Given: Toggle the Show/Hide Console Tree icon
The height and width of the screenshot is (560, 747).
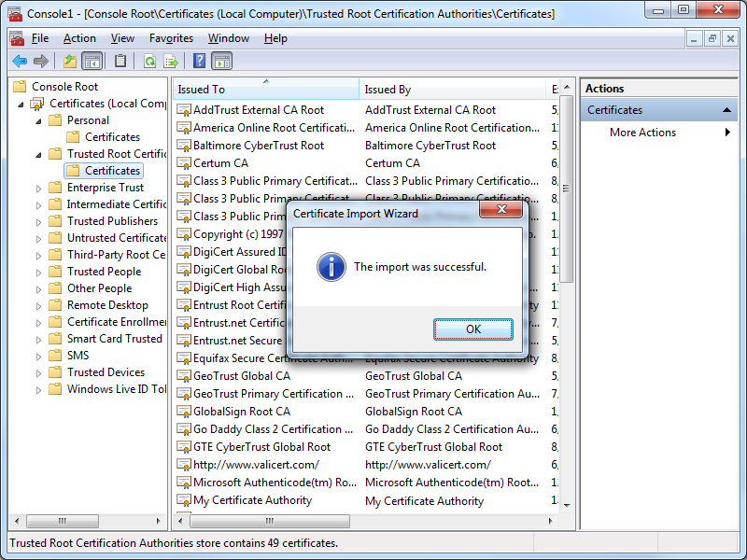Looking at the screenshot, I should coord(92,62).
